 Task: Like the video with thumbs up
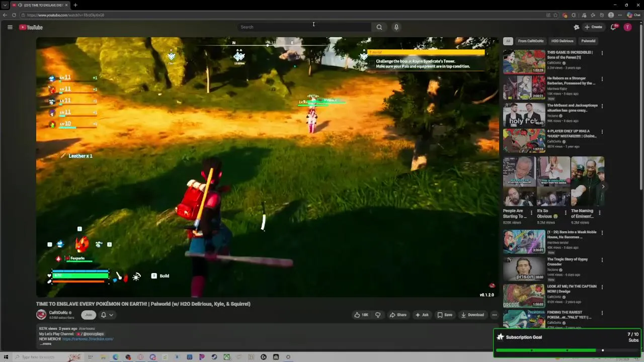(361, 315)
